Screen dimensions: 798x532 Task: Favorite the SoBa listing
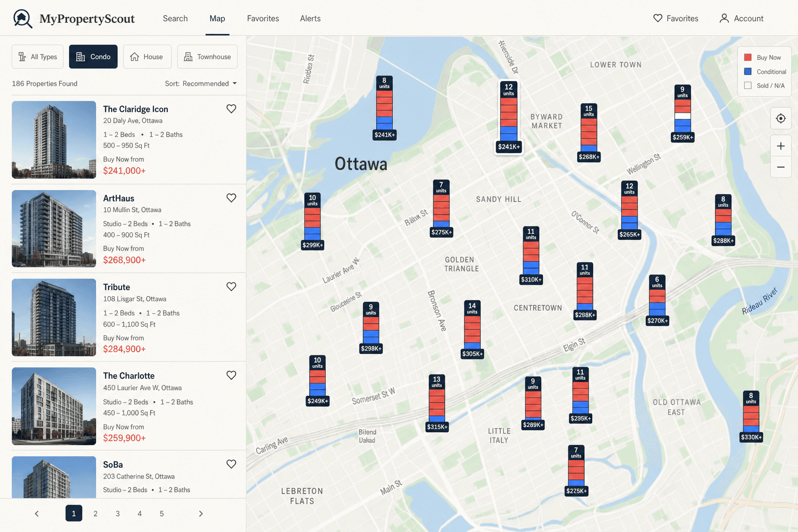tap(231, 464)
